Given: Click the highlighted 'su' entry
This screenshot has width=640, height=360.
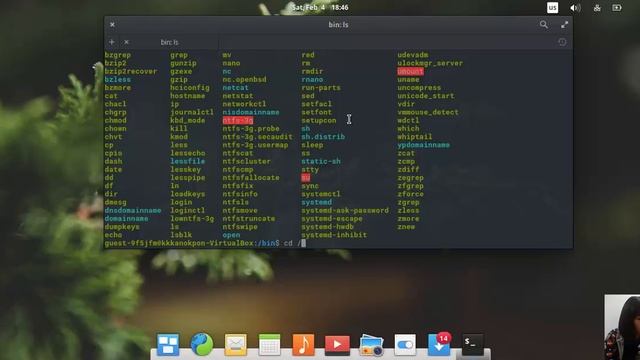Looking at the screenshot, I should pyautogui.click(x=306, y=178).
